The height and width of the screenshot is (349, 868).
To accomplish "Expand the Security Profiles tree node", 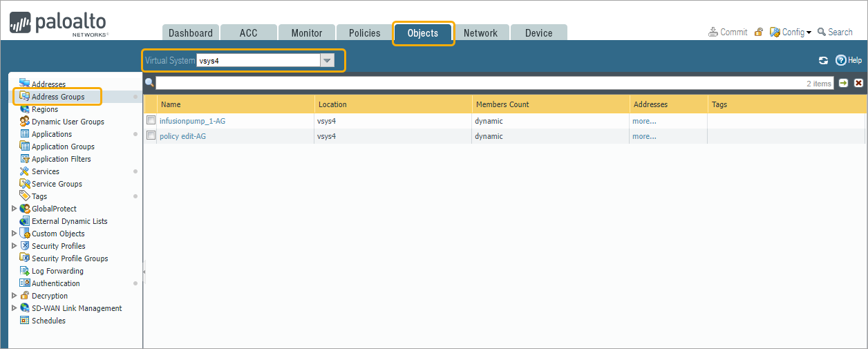I will (x=14, y=246).
